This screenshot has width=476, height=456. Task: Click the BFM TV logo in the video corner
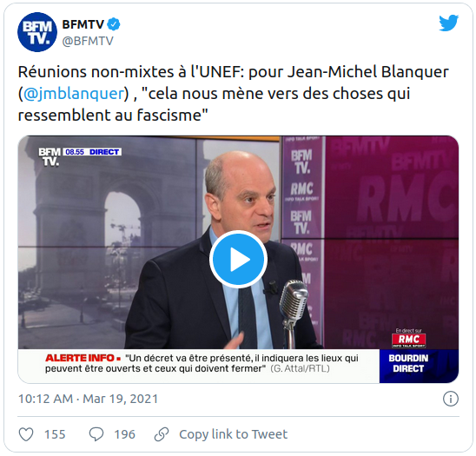tap(50, 156)
